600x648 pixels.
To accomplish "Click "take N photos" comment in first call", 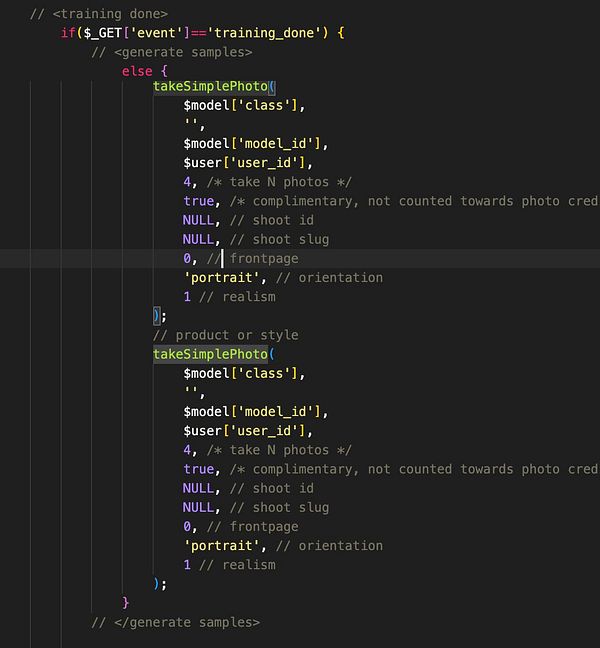I will (x=279, y=182).
